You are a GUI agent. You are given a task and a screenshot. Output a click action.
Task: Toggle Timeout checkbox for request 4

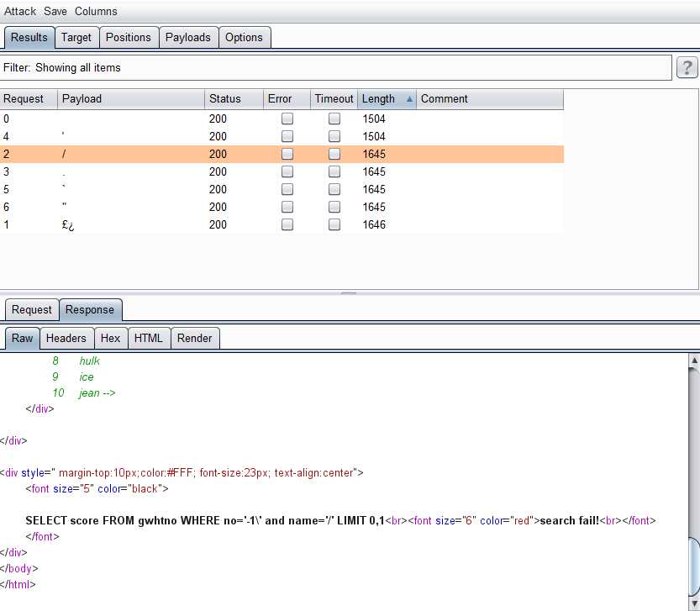pos(334,136)
